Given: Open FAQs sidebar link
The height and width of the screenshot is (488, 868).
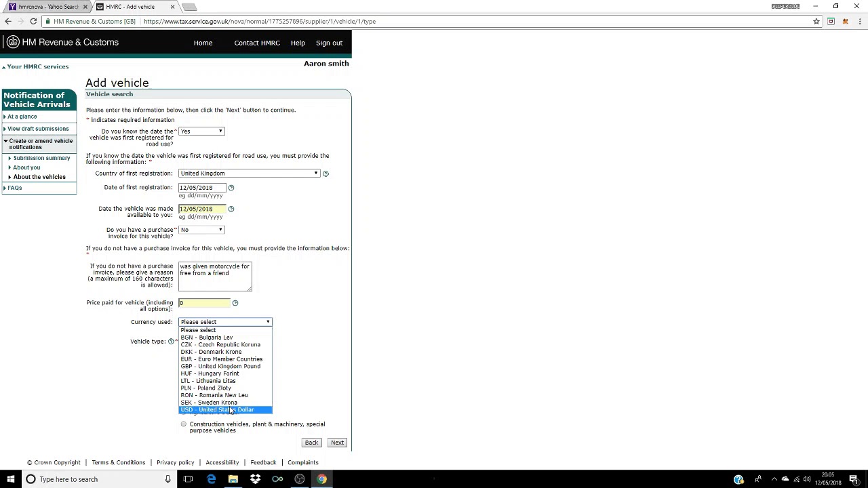Looking at the screenshot, I should [15, 188].
